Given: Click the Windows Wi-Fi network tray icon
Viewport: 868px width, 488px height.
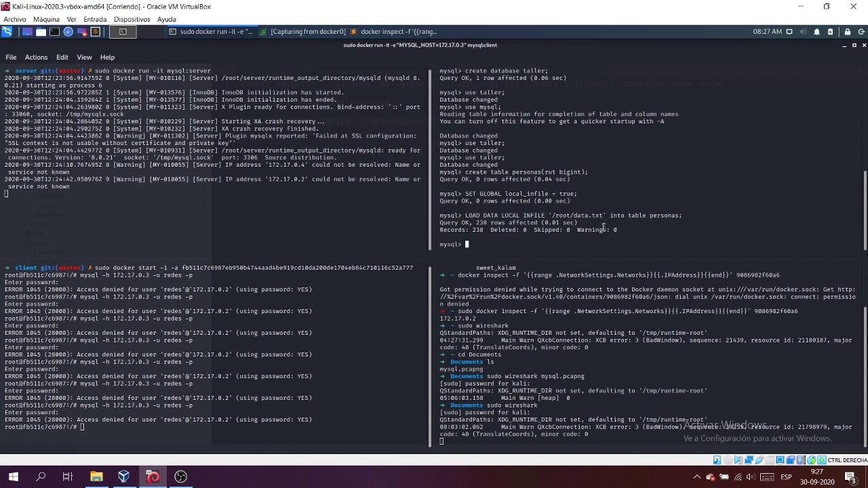Looking at the screenshot, I should click(x=738, y=477).
